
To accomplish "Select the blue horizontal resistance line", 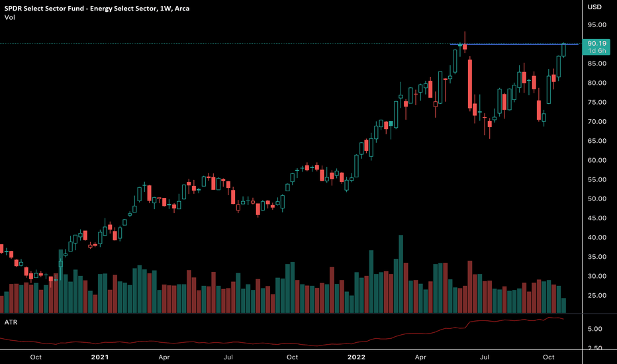I will (514, 44).
